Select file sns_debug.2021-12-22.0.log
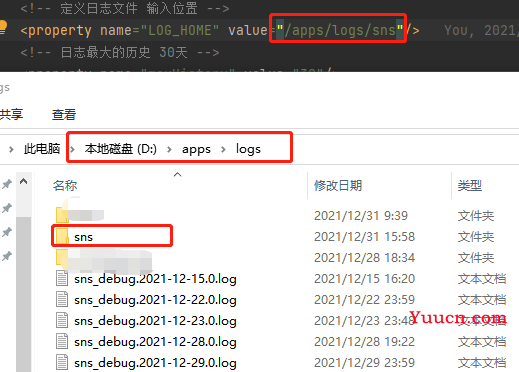 [155, 300]
